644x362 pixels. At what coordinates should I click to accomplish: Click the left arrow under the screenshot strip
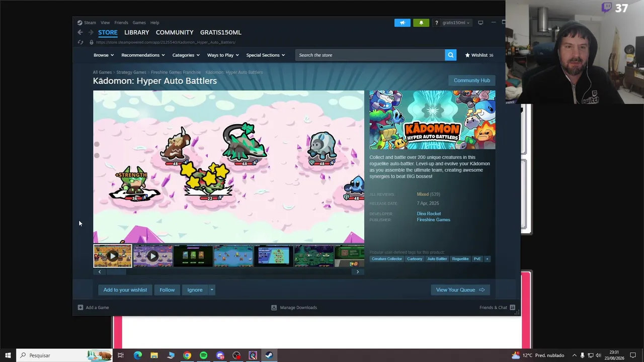(x=100, y=271)
